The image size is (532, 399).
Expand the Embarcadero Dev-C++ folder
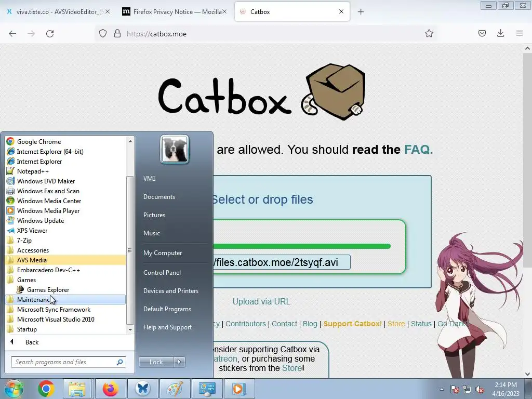[48, 270]
